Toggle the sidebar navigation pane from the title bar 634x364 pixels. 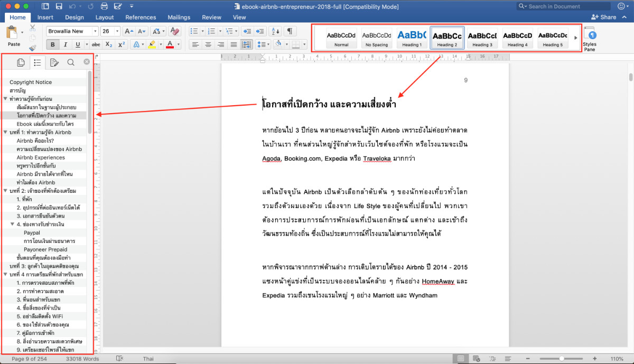(45, 6)
